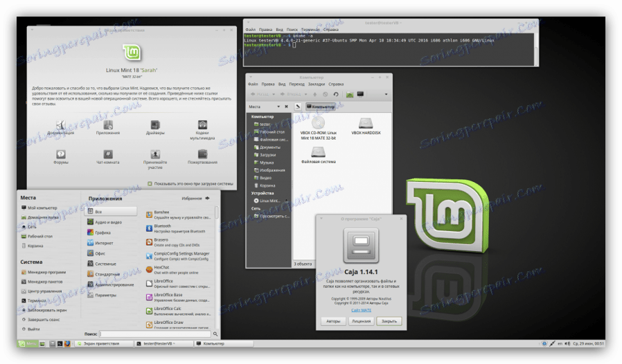Viewport: 622px width, 364px height.
Task: Open the Сайт MATE link in About dialog
Action: pos(362,310)
